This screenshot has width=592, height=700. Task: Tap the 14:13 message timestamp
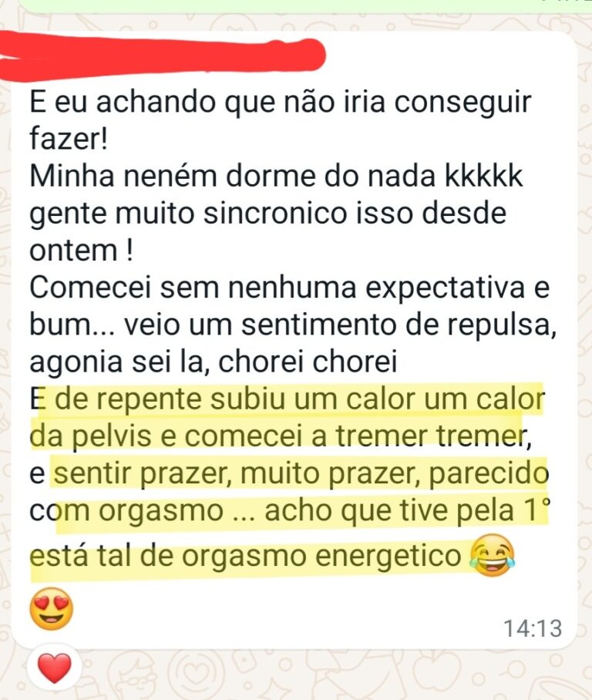pos(533,628)
